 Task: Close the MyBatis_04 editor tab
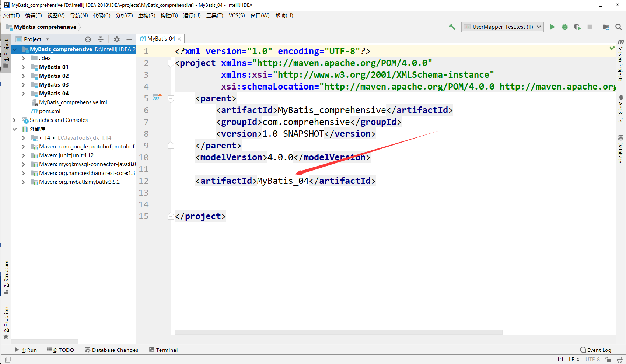tap(179, 39)
